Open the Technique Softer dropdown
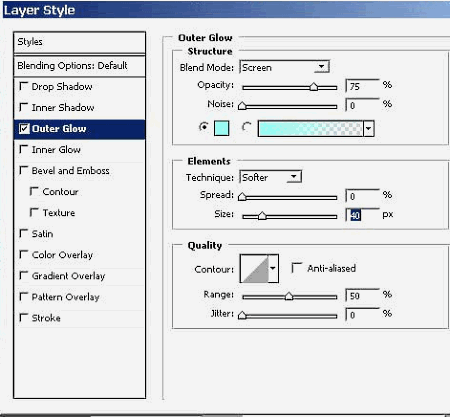450x417 pixels. coord(270,177)
